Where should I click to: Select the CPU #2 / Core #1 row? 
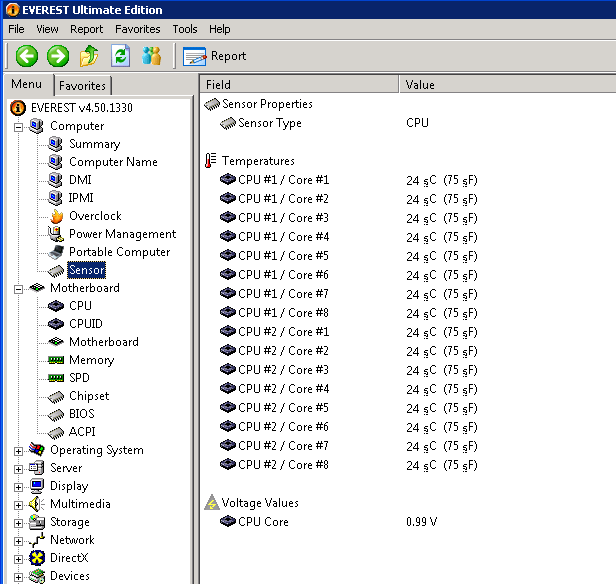(x=409, y=332)
